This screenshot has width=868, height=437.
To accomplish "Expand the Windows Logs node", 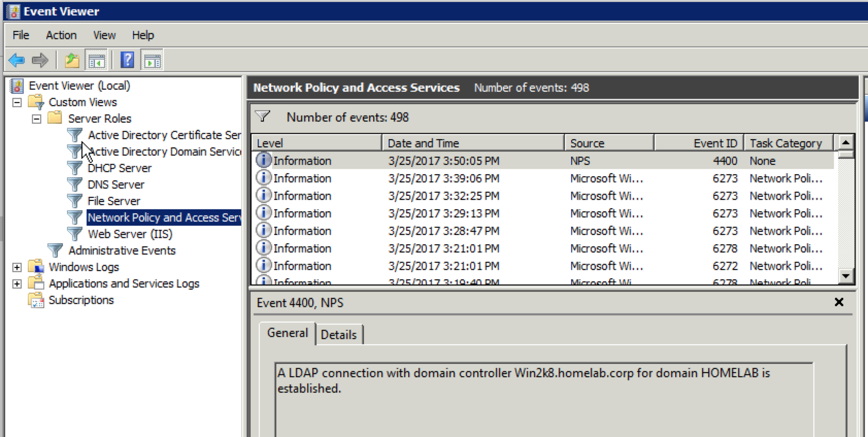I will (17, 267).
